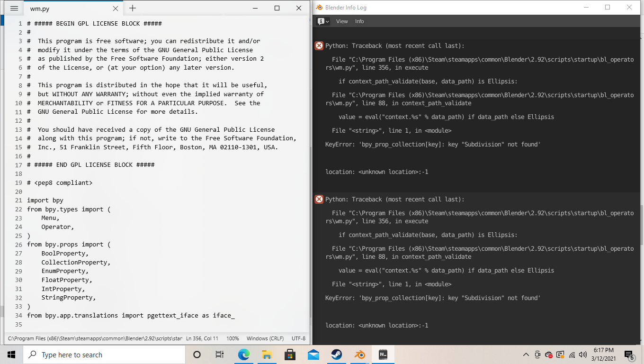Open the Info menu in Blender Info Log

[359, 21]
